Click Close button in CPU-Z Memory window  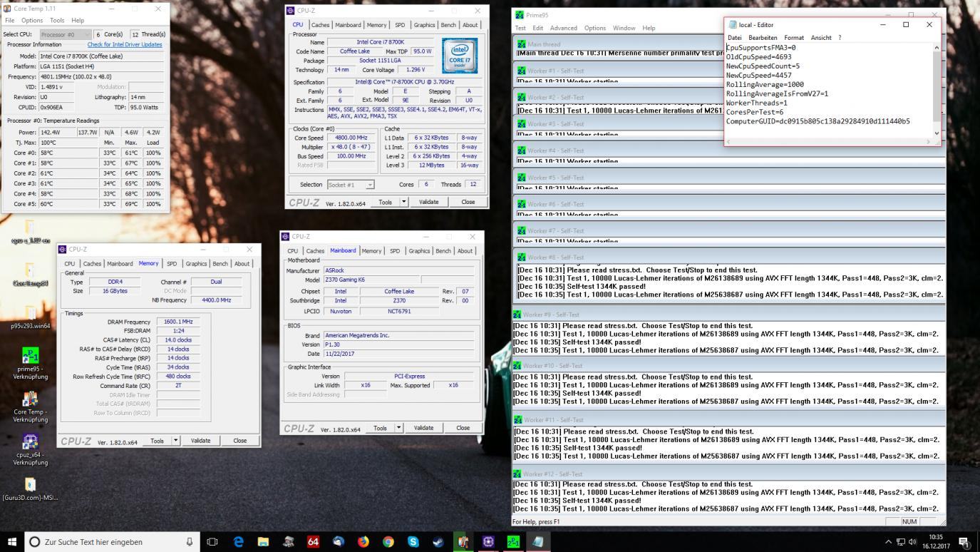click(x=239, y=441)
